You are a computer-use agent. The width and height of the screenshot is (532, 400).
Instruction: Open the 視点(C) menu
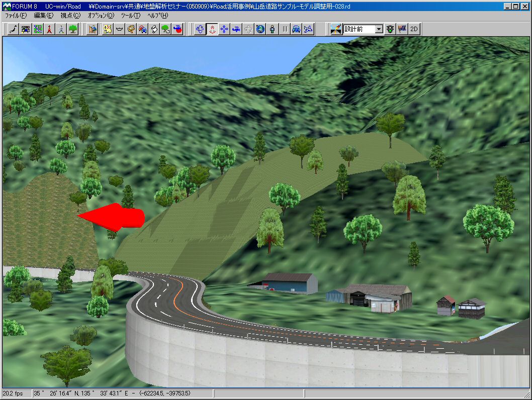pyautogui.click(x=70, y=16)
